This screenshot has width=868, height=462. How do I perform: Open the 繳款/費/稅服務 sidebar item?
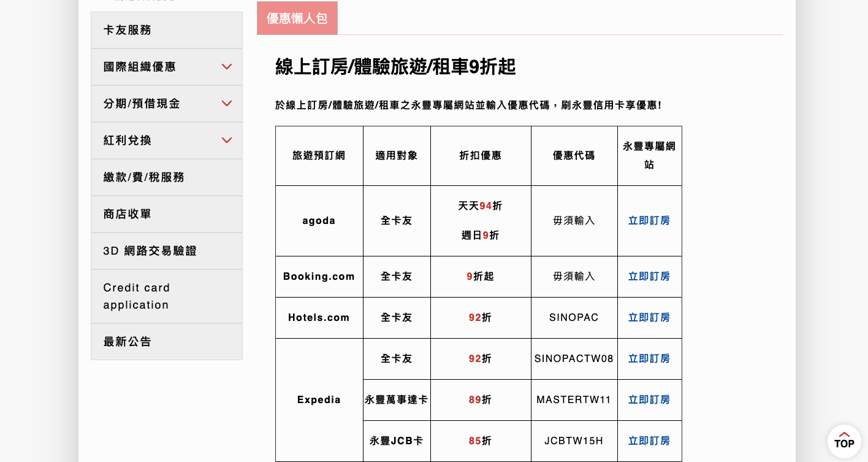166,177
